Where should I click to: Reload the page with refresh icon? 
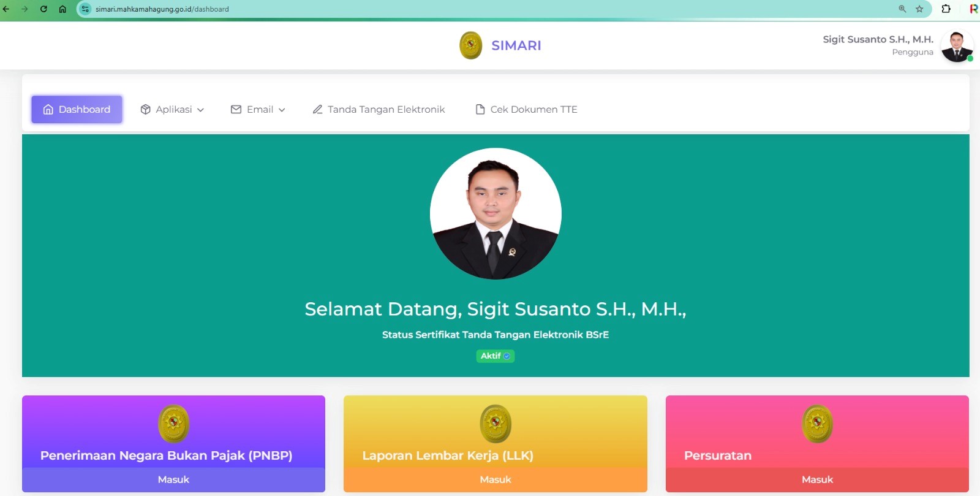tap(43, 9)
